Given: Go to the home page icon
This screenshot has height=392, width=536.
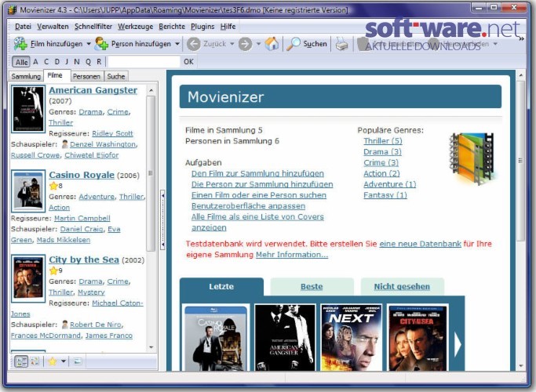Looking at the screenshot, I should [x=272, y=44].
